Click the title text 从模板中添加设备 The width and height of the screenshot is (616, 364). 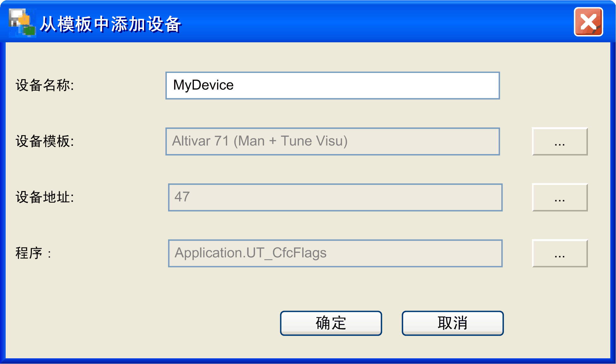tap(110, 24)
